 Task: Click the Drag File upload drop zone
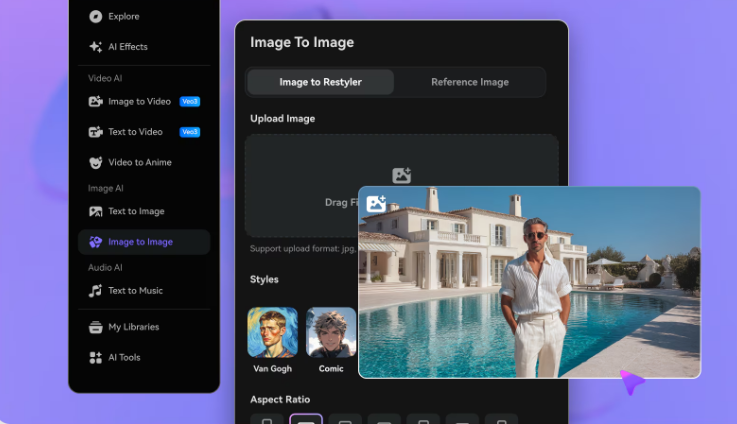point(401,186)
